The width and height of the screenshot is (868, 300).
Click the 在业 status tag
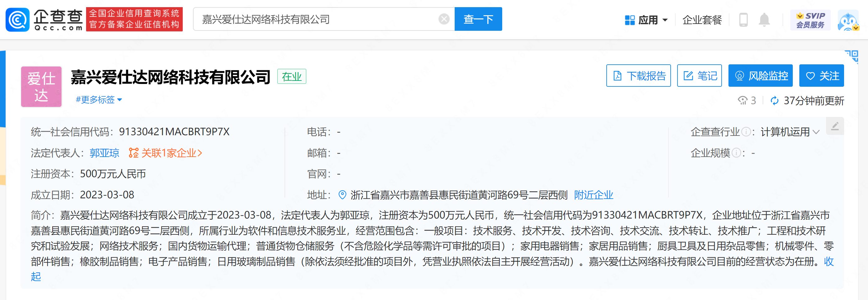coord(292,76)
